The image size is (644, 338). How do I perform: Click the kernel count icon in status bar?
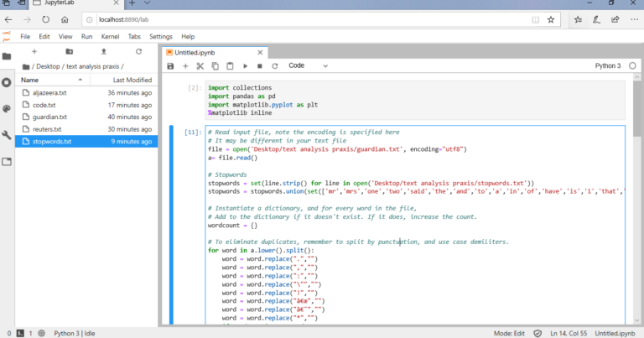point(41,334)
